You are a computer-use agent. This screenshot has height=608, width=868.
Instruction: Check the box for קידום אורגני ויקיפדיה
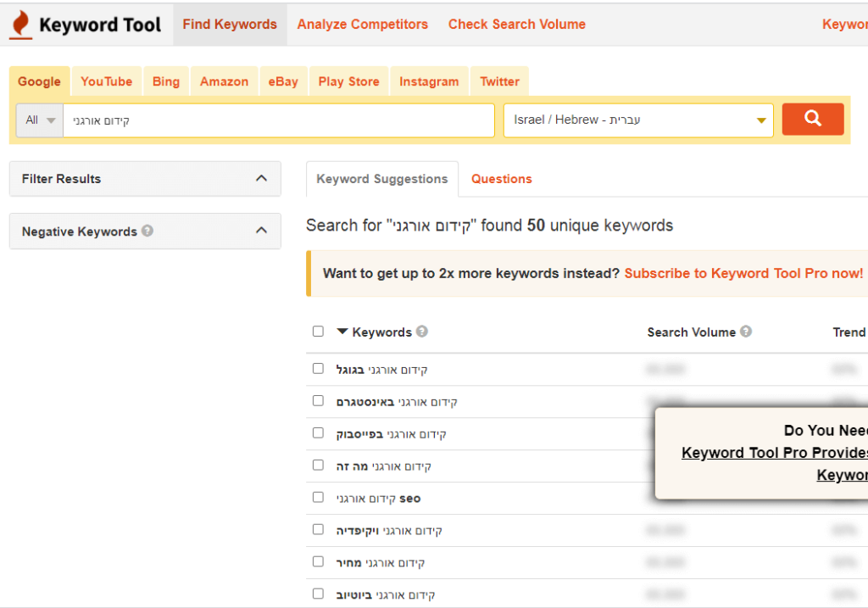318,529
